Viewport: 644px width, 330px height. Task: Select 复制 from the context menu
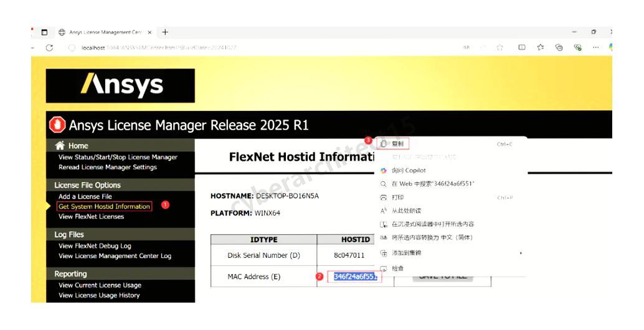click(x=397, y=144)
